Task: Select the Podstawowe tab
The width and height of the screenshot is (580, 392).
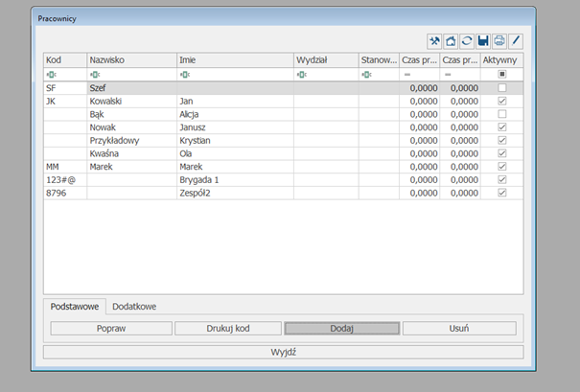Action: coord(75,307)
